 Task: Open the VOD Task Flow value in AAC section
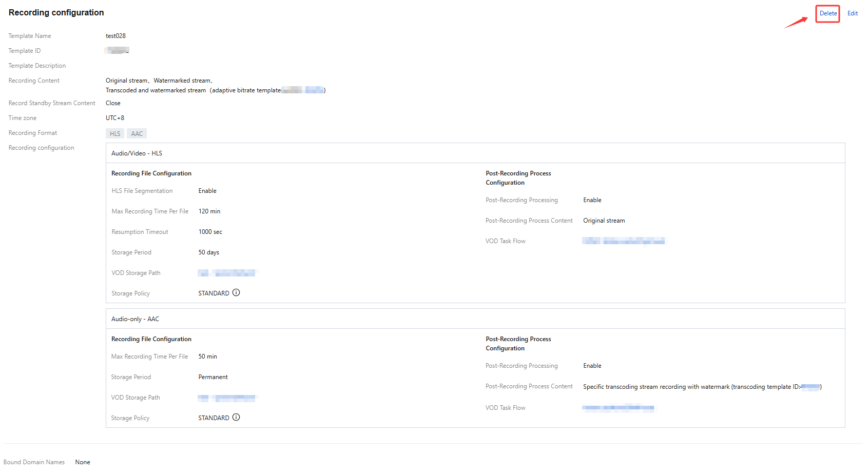[x=618, y=408]
